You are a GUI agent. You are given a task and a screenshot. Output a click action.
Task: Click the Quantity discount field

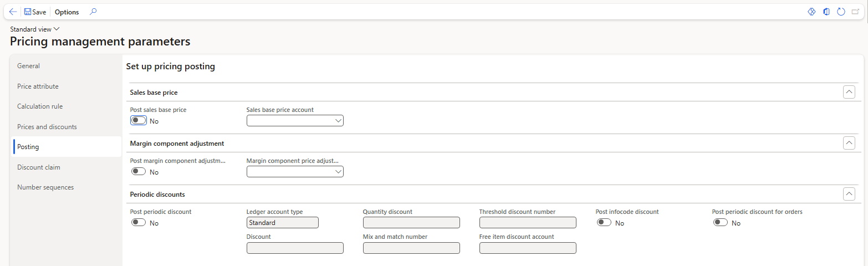pos(411,223)
